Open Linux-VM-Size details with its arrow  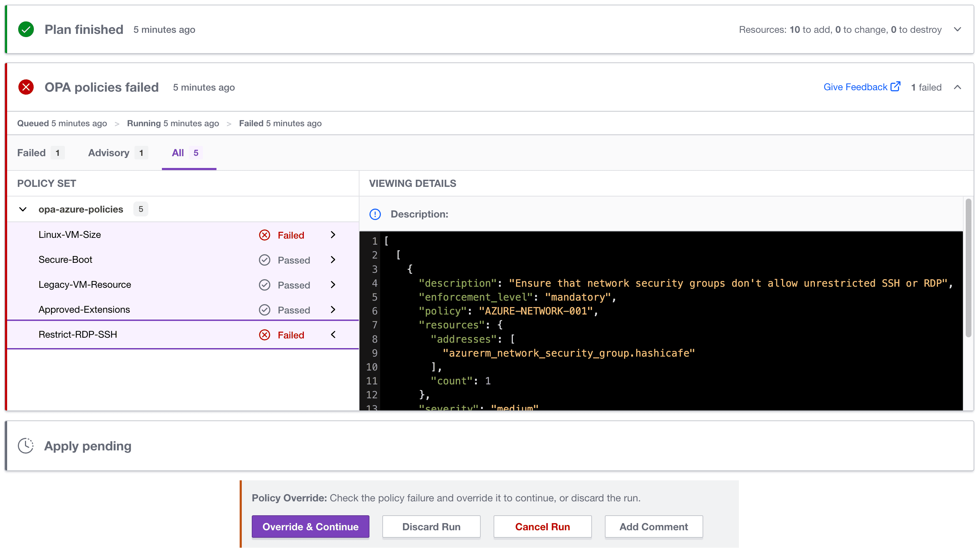tap(333, 235)
